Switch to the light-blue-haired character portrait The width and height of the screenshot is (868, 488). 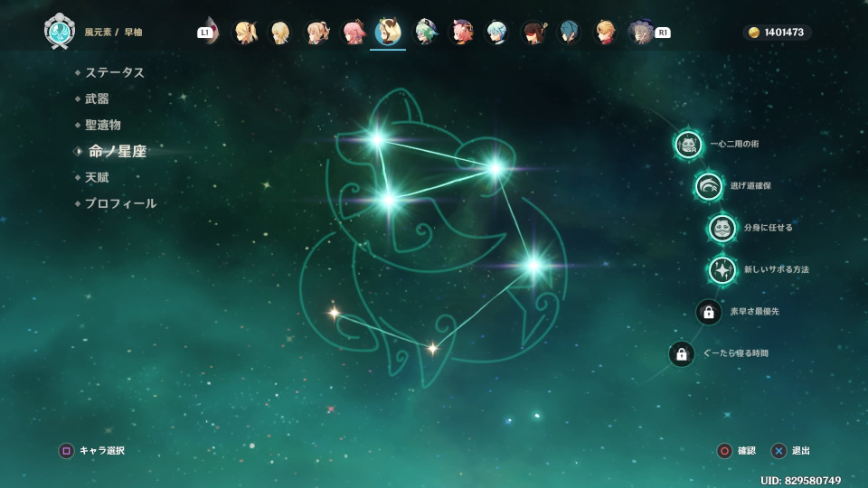click(x=496, y=33)
